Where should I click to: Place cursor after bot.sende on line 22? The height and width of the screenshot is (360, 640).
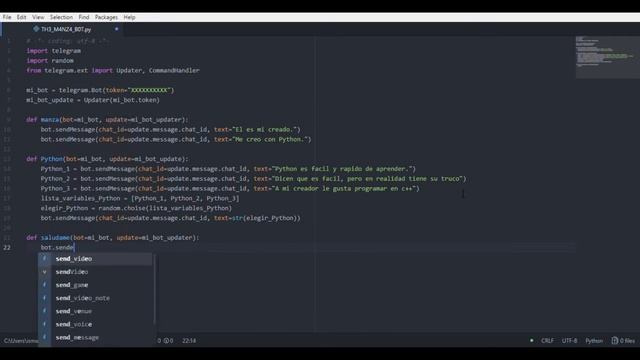[x=75, y=247]
